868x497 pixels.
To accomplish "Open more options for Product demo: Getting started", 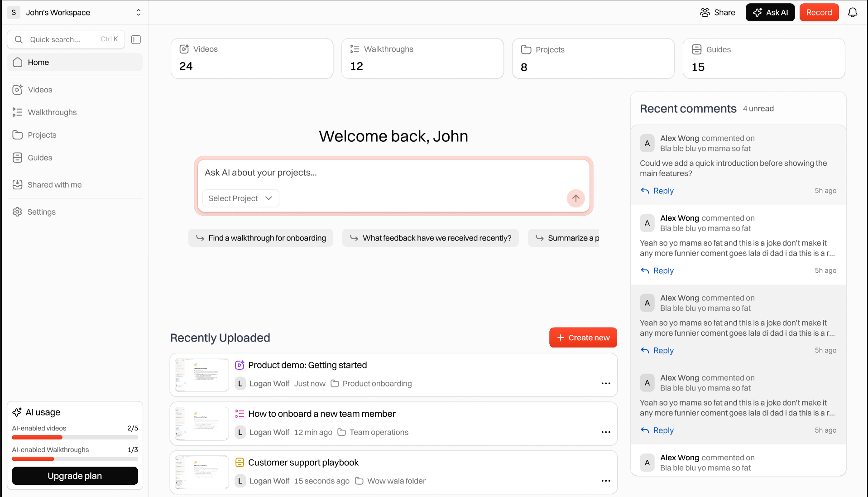I will click(606, 383).
